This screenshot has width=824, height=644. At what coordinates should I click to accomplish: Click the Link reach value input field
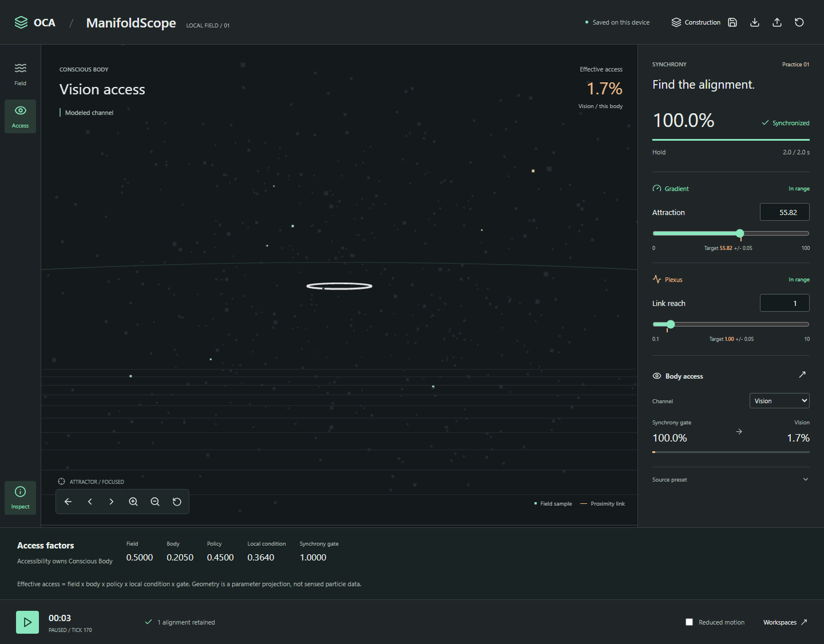785,303
